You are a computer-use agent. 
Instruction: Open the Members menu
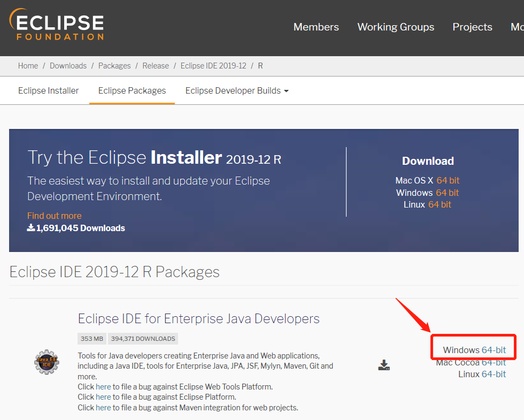coord(316,27)
